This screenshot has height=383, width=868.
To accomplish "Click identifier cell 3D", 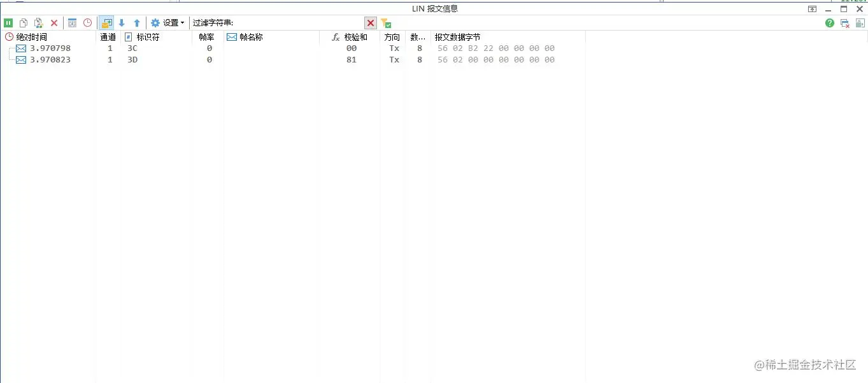I will click(x=132, y=60).
